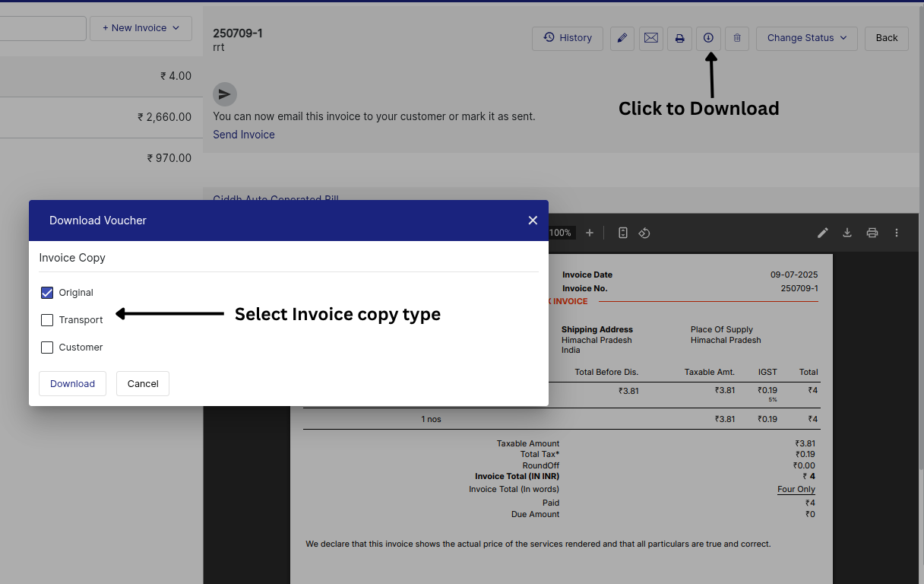Click the PDF zoom percentage field
Screen dimensions: 924x584
[561, 233]
